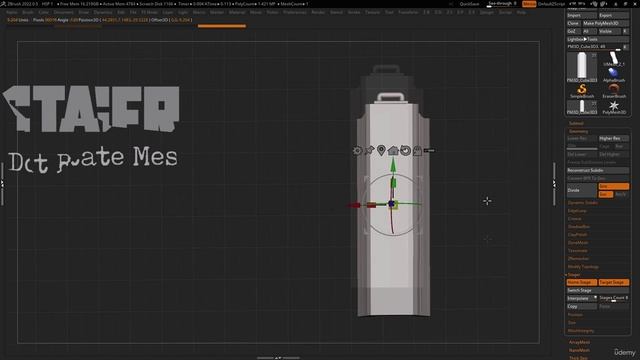Click the Divide button
The image size is (640, 360).
582,190
